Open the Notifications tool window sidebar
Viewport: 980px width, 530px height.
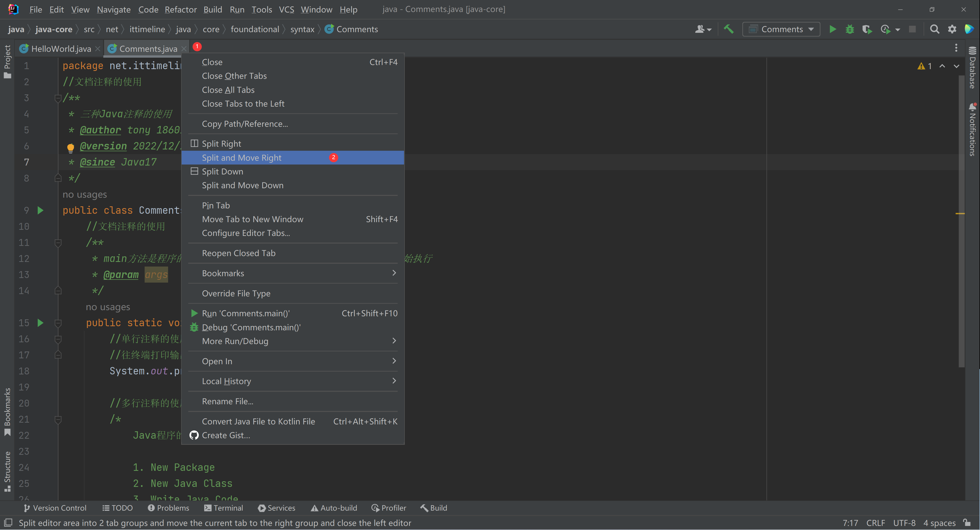(x=972, y=129)
